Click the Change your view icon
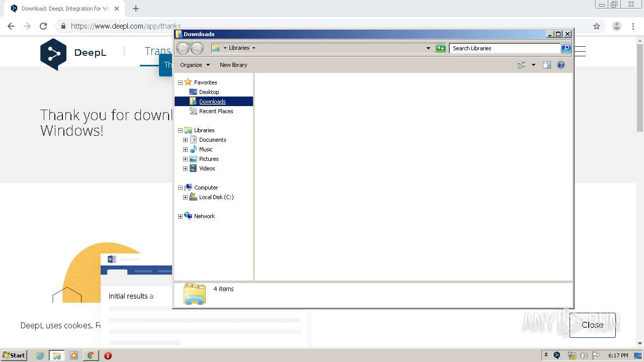The image size is (644, 362). tap(521, 65)
